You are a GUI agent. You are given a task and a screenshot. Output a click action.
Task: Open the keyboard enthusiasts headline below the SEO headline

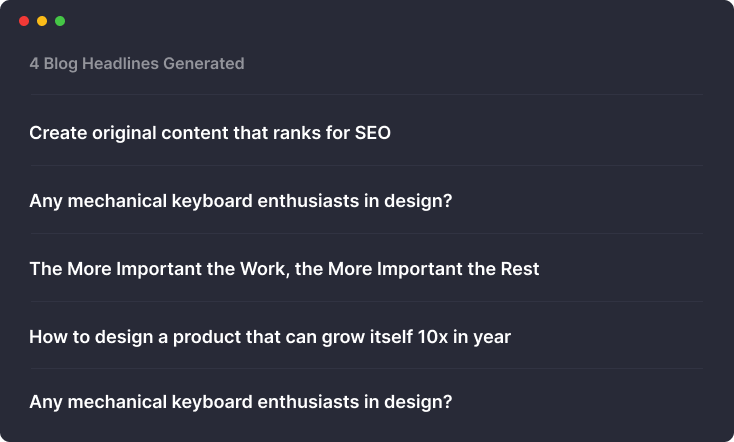[241, 201]
